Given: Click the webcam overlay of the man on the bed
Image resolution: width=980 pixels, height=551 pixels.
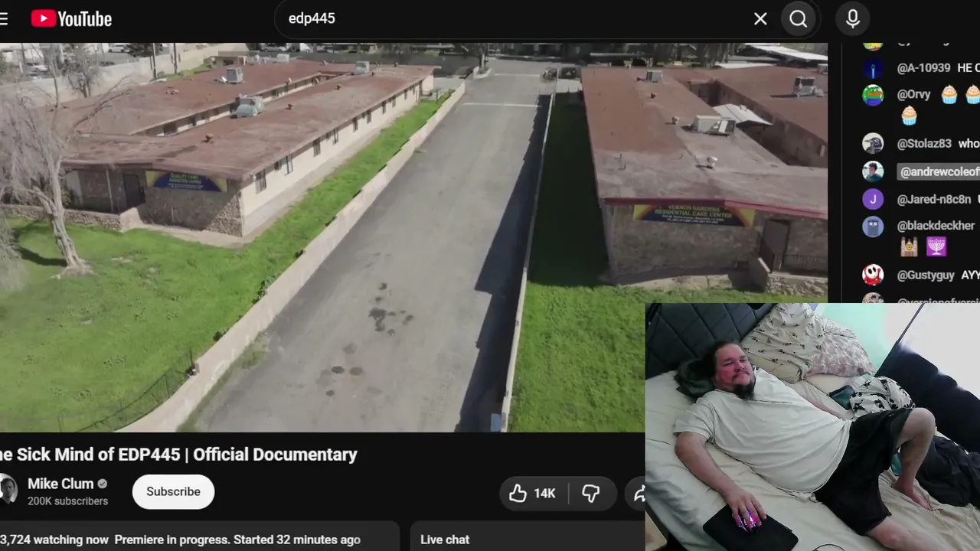Looking at the screenshot, I should (x=812, y=427).
